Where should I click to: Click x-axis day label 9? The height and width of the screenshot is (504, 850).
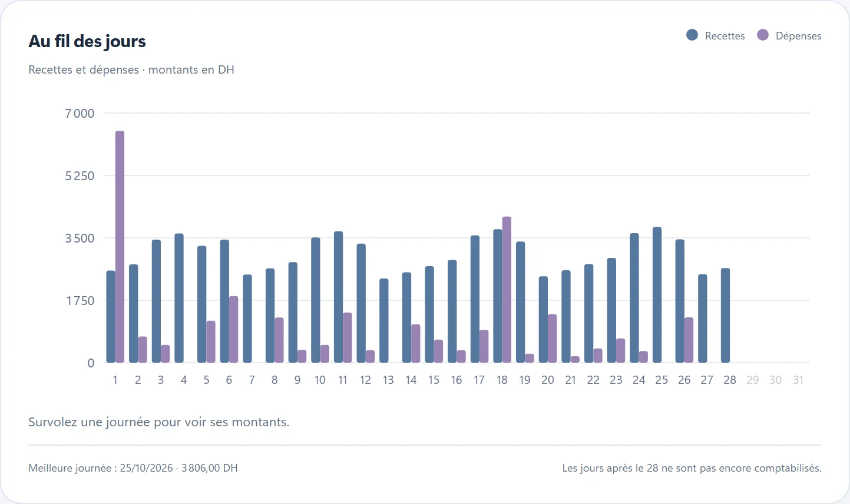tap(297, 380)
